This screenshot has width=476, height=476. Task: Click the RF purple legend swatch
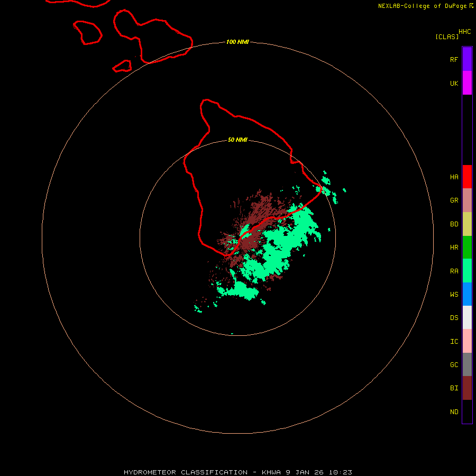tap(467, 59)
